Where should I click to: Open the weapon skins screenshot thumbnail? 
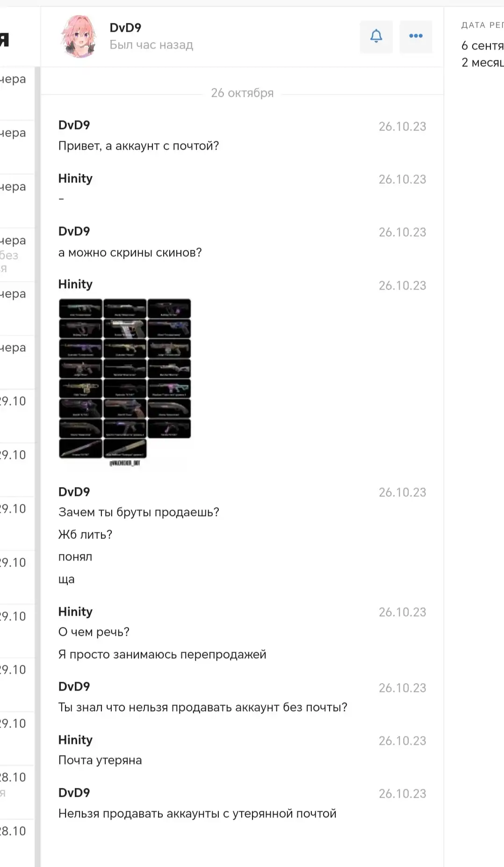(125, 382)
